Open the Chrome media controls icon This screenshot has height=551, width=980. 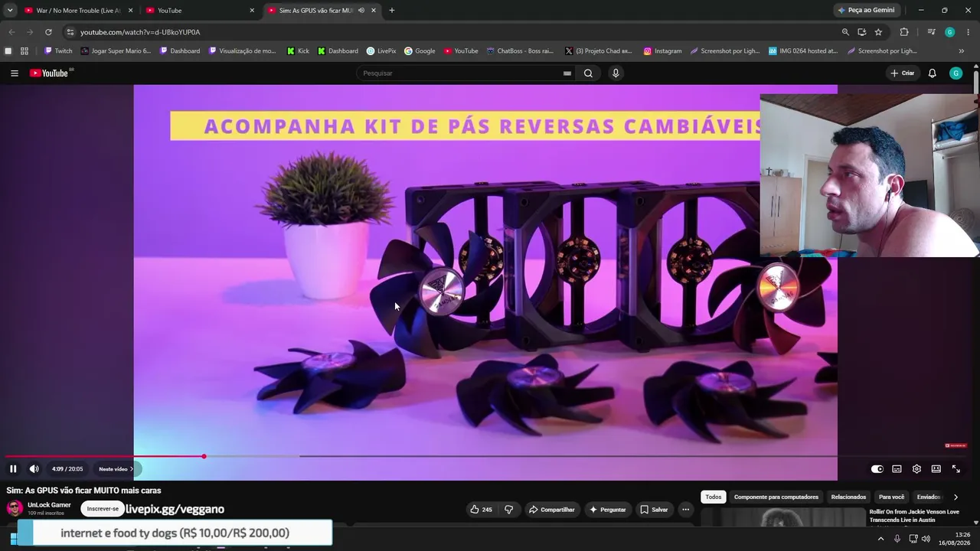931,32
